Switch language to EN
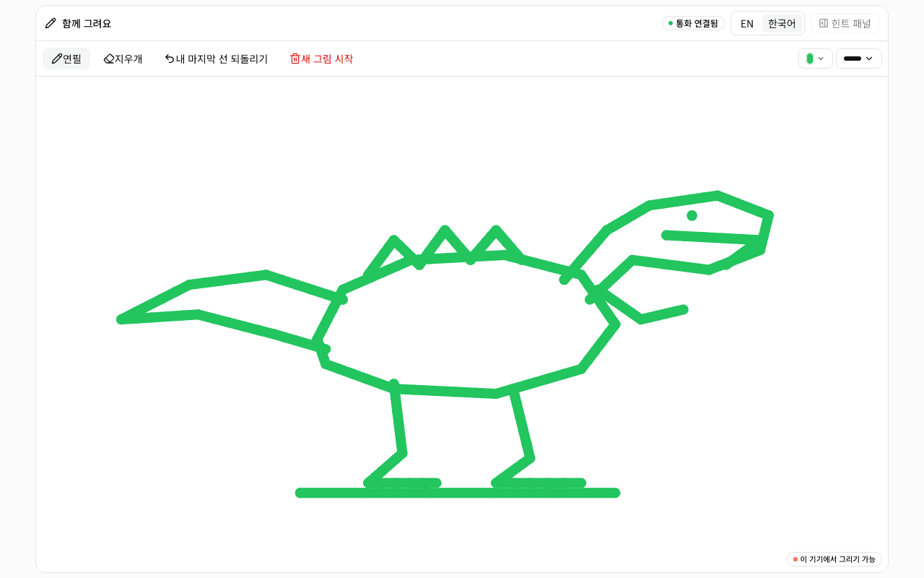The width and height of the screenshot is (924, 578). tap(747, 23)
